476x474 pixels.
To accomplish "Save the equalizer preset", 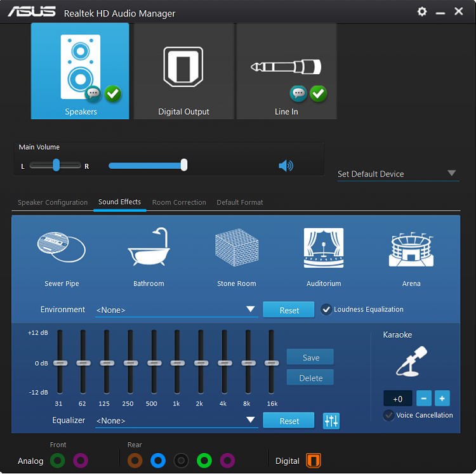I will (310, 357).
